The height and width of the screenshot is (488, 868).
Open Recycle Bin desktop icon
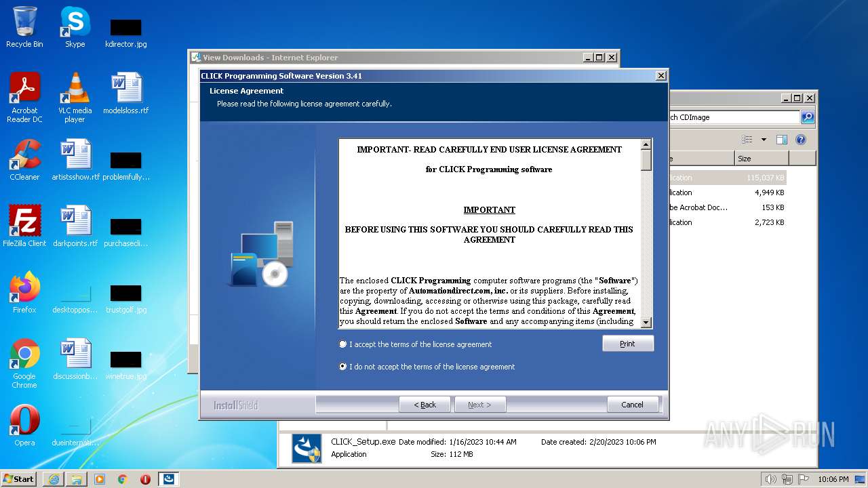[24, 28]
